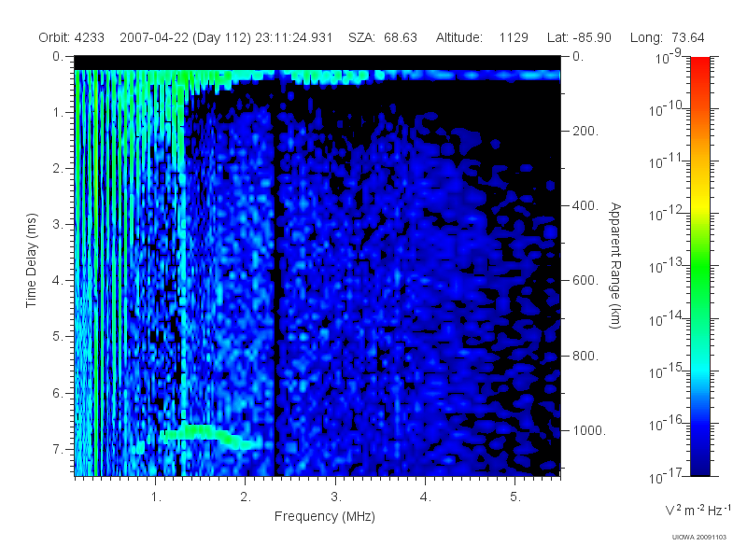Image resolution: width=747 pixels, height=560 pixels.
Task: Click the 1. tick on frequency axis
Action: tap(156, 497)
